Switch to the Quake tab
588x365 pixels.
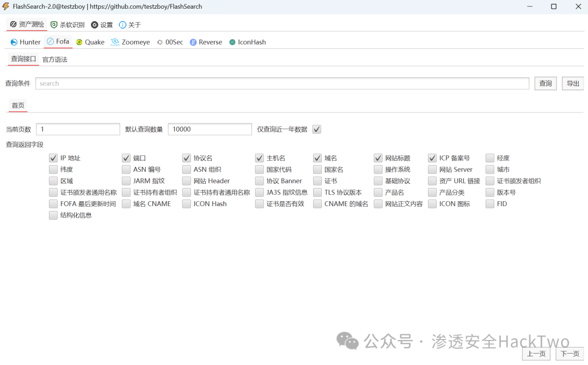point(90,42)
